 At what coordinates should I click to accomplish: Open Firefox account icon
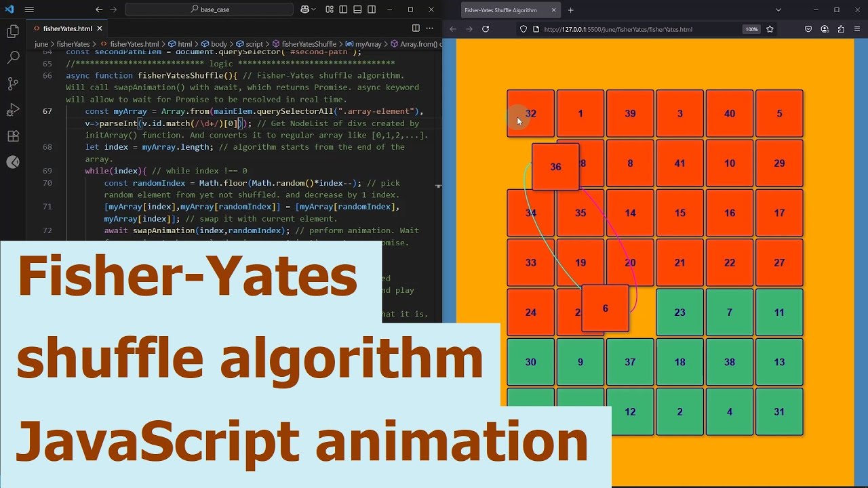click(x=825, y=29)
